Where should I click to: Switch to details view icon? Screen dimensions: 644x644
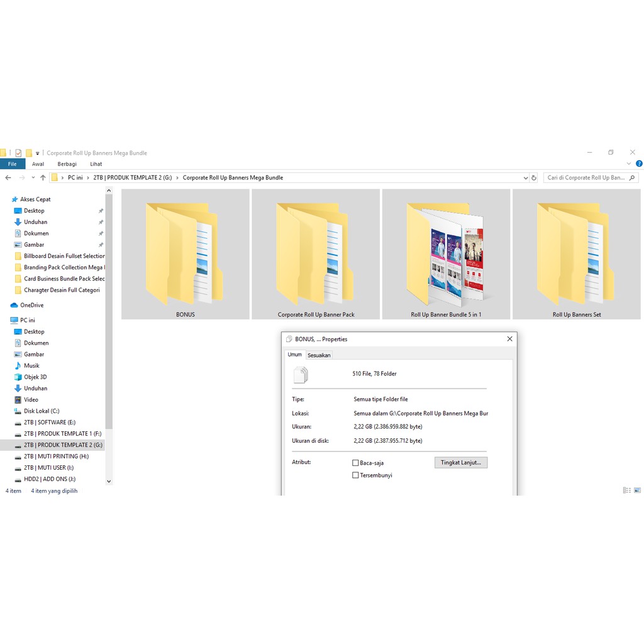[x=626, y=491]
